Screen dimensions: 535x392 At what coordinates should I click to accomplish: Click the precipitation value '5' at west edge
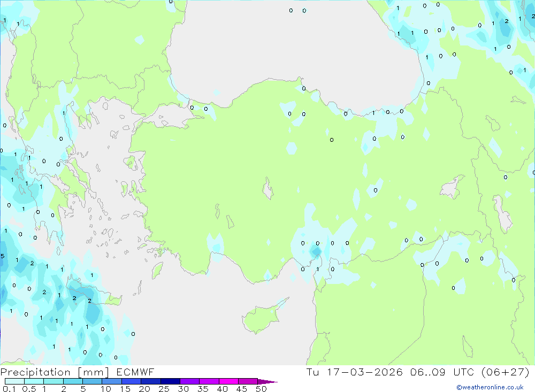tap(2, 256)
